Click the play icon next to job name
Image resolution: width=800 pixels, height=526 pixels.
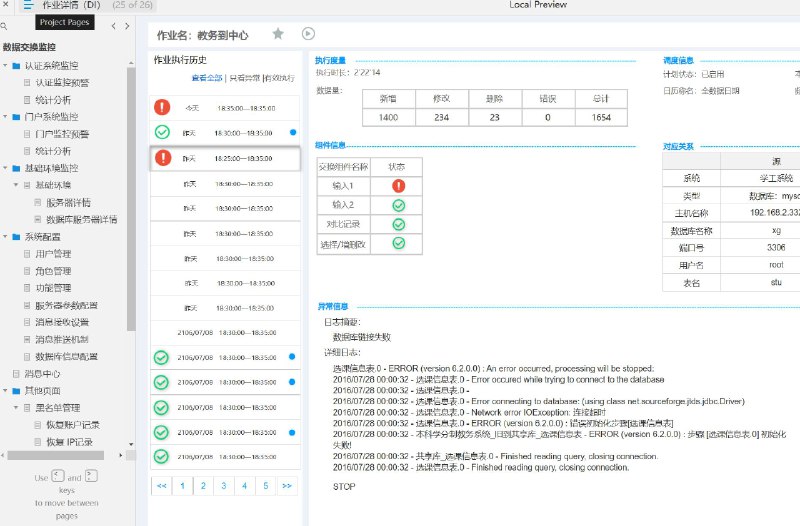click(308, 34)
